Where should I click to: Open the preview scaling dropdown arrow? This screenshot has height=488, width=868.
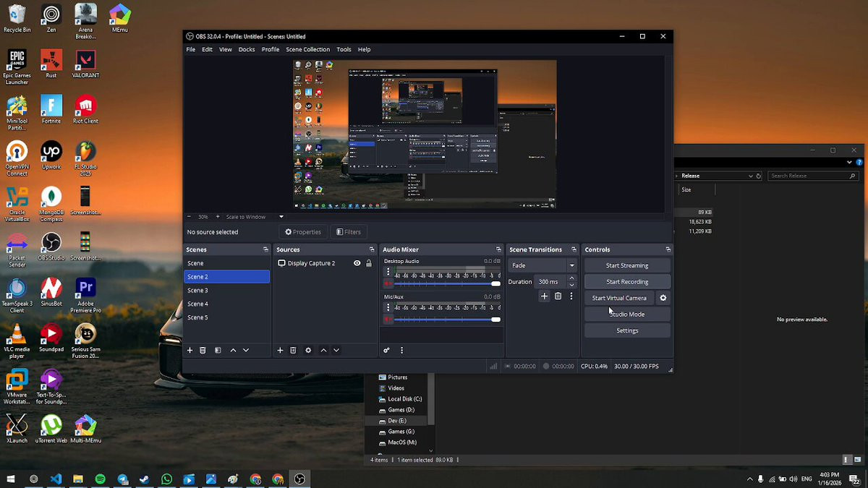[x=281, y=217]
